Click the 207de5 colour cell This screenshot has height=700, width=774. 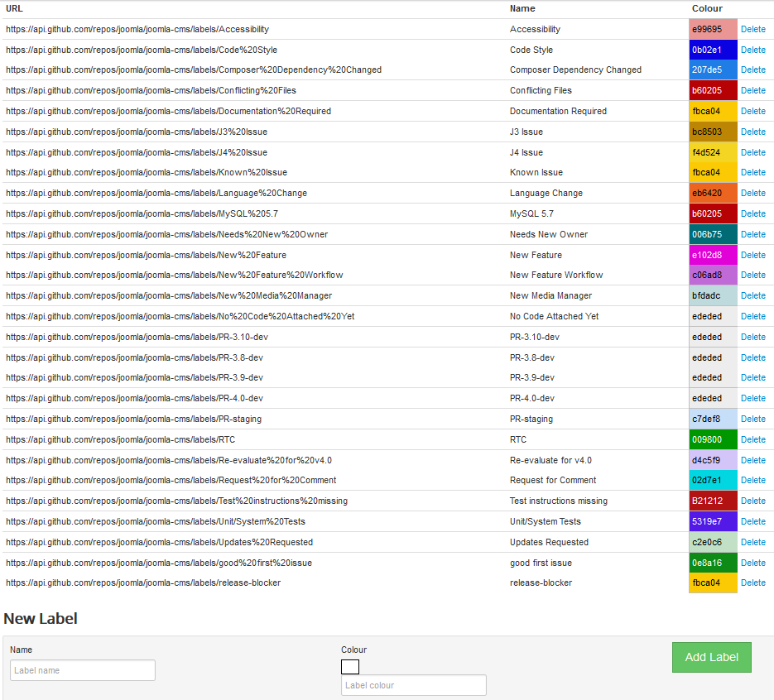[713, 70]
